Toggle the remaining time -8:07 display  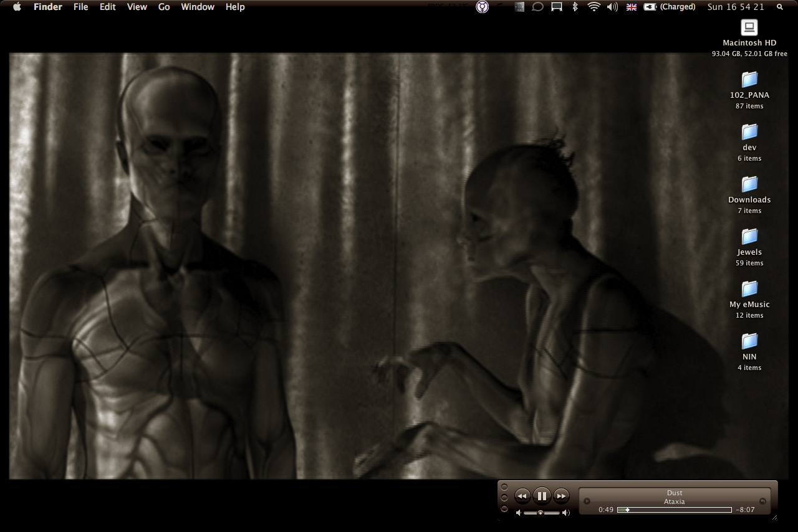[x=745, y=510]
